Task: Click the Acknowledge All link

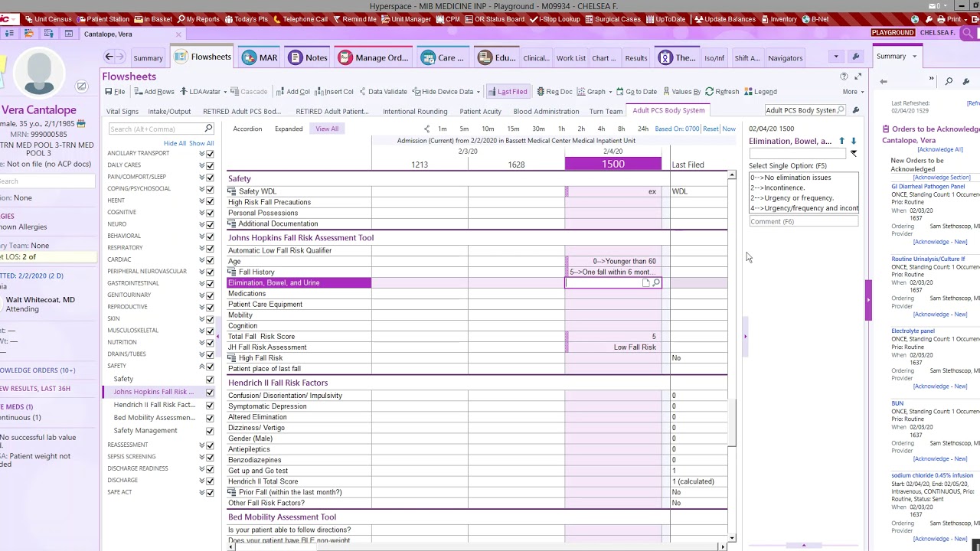Action: 940,150
